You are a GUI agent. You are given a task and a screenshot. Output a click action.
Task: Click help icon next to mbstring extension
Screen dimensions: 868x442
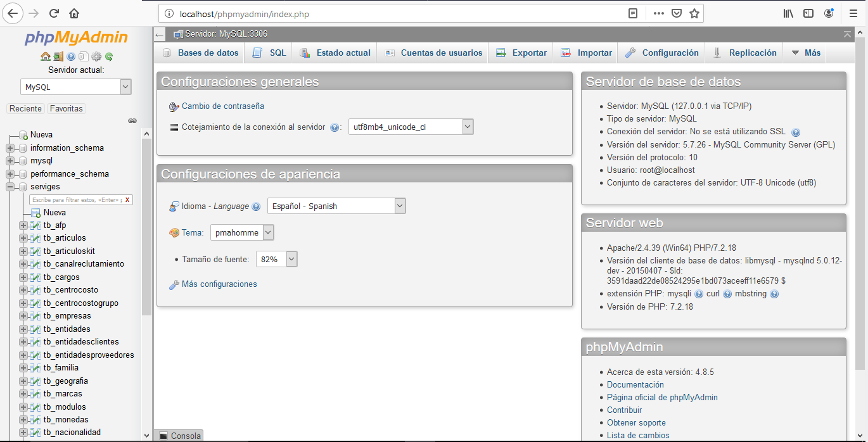(774, 294)
